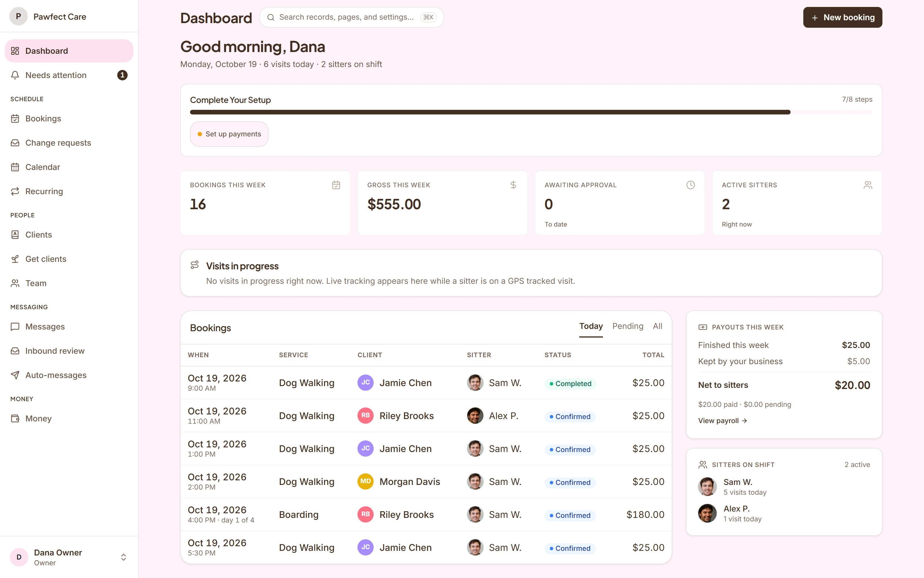Open the Boarding booking for Riley Brooks
The image size is (924, 578).
point(426,514)
